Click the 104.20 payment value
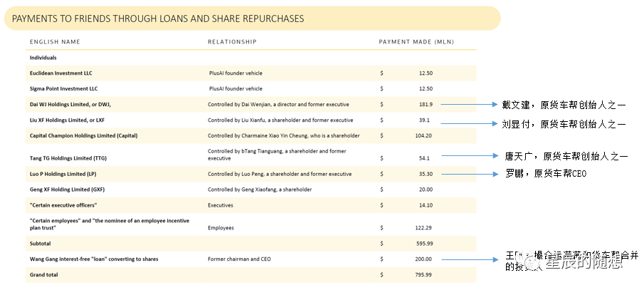 coord(424,135)
